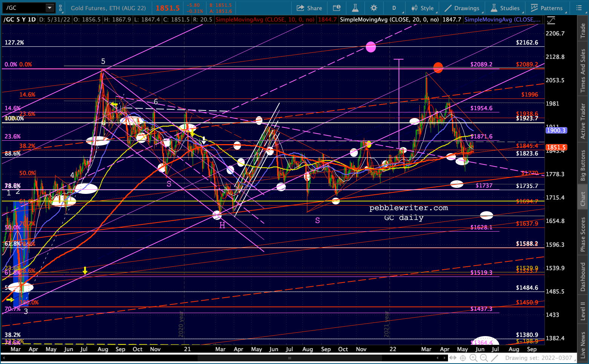Click the $1823.6 price level label
The image size is (589, 364).
point(527,154)
